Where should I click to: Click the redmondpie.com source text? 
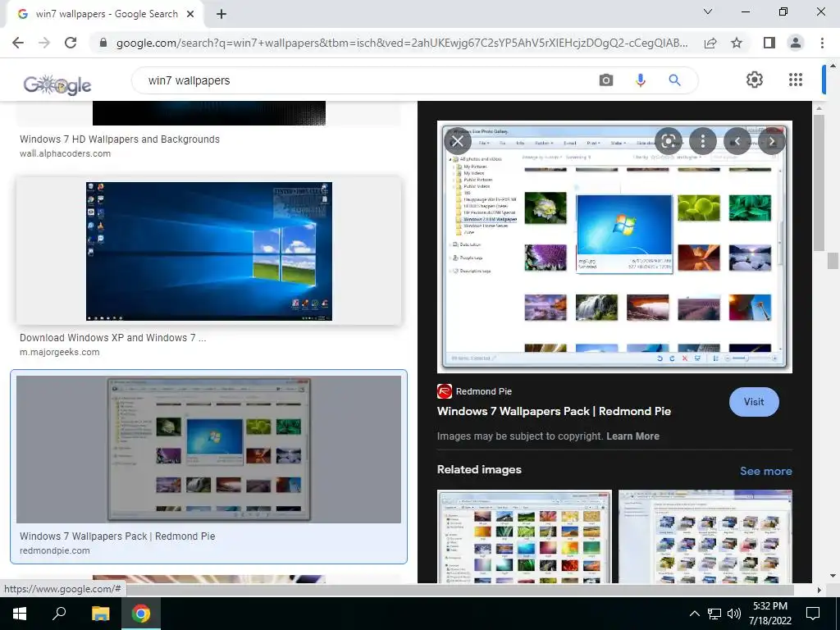pos(55,550)
